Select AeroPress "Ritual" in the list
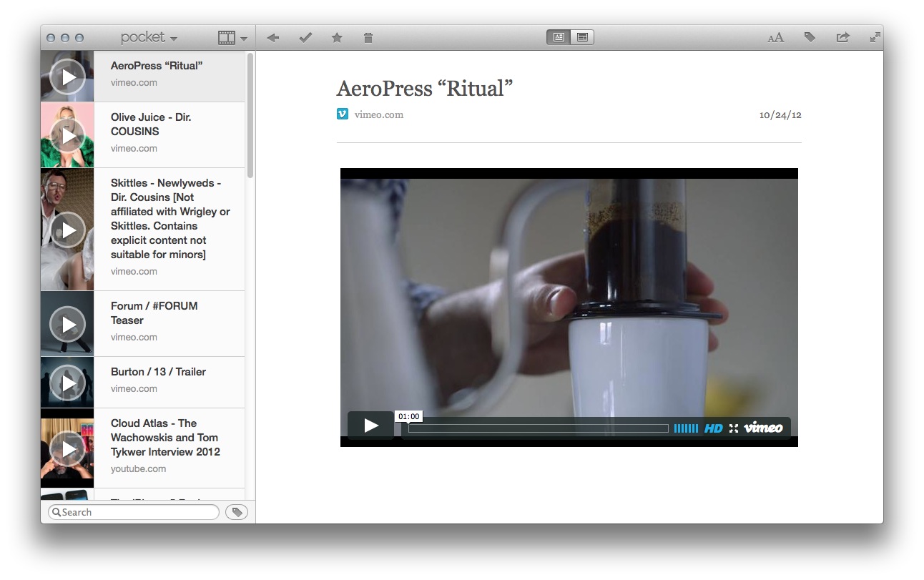 [142, 77]
